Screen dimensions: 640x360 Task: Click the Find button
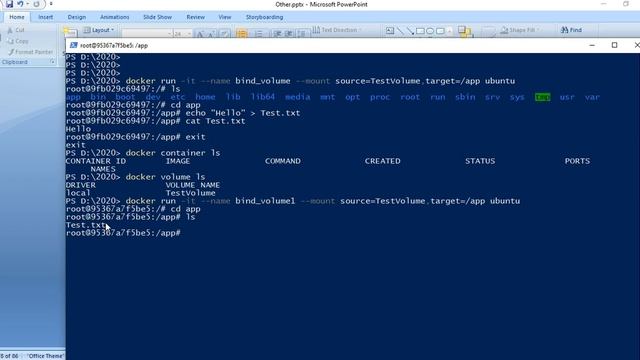point(571,30)
